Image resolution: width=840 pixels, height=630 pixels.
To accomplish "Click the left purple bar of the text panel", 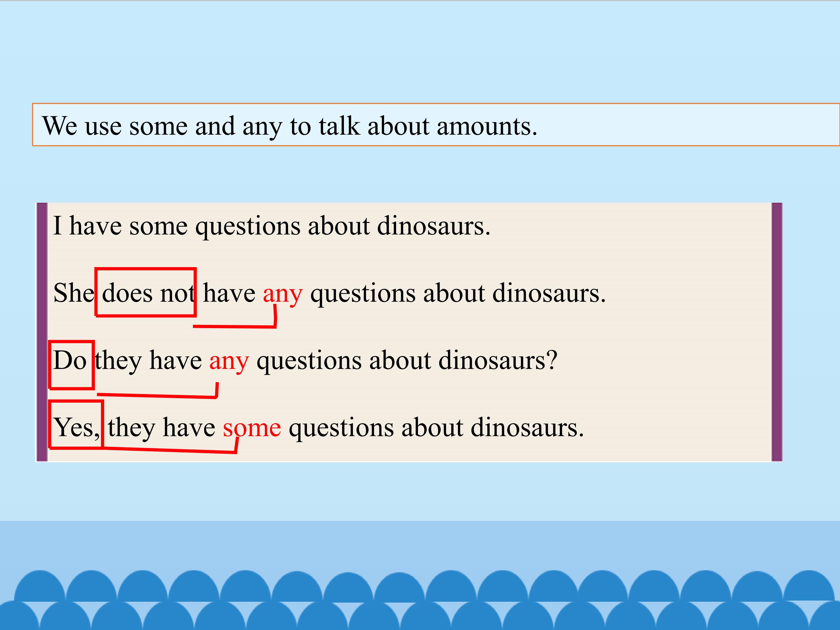I will [42, 332].
